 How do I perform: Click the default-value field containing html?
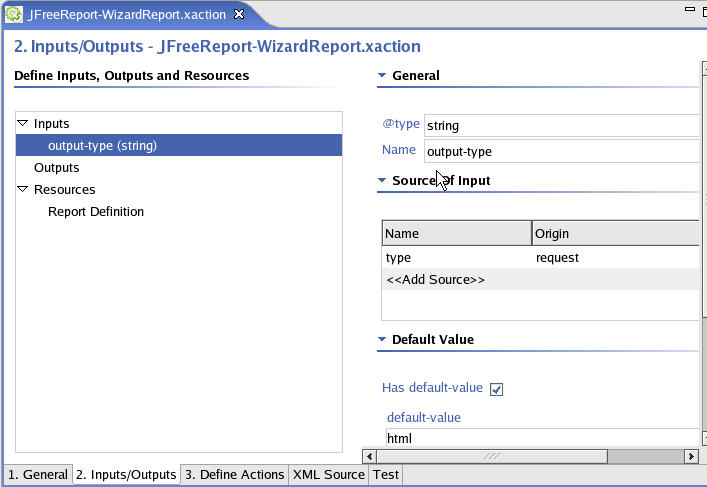point(542,438)
